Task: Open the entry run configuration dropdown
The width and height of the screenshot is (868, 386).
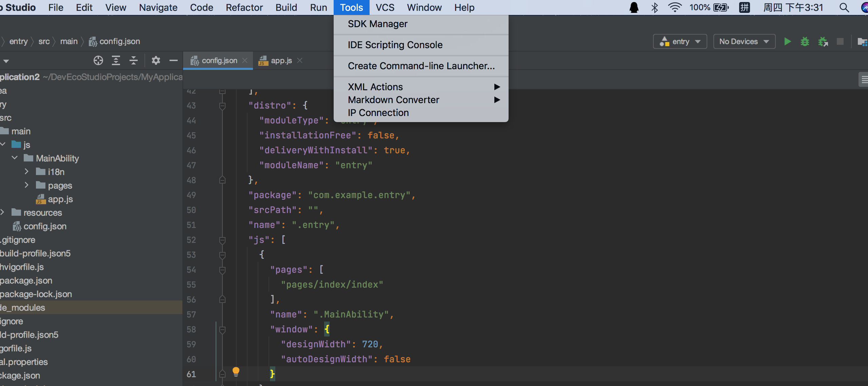Action: tap(680, 41)
